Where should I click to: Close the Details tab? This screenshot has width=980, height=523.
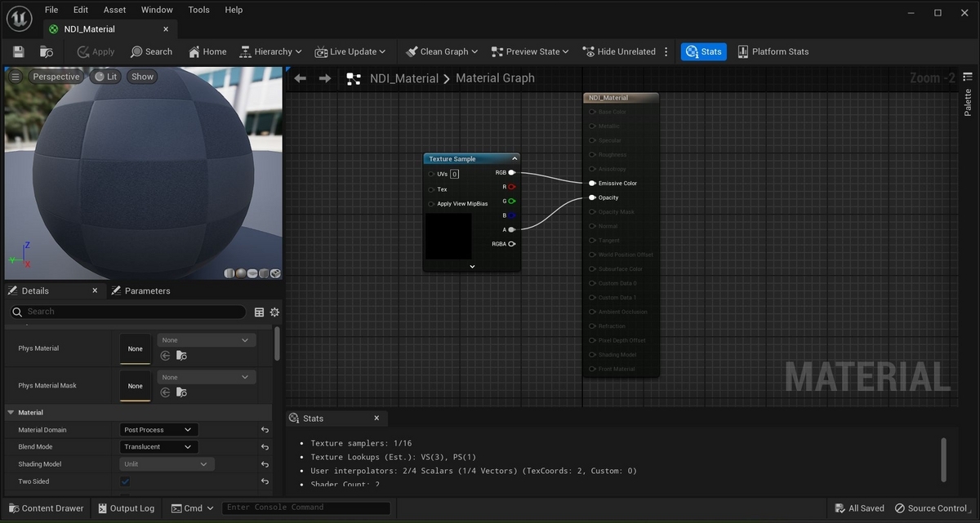pos(95,290)
